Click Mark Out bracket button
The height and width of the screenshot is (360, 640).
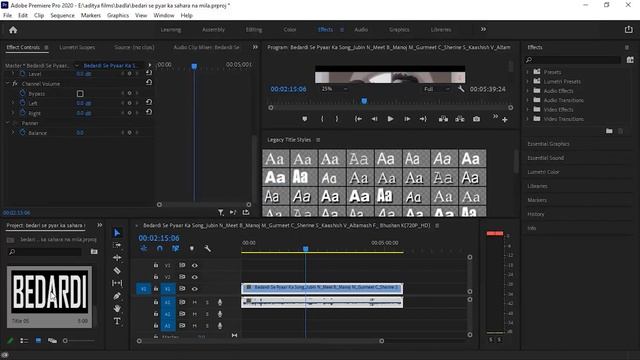point(337,119)
